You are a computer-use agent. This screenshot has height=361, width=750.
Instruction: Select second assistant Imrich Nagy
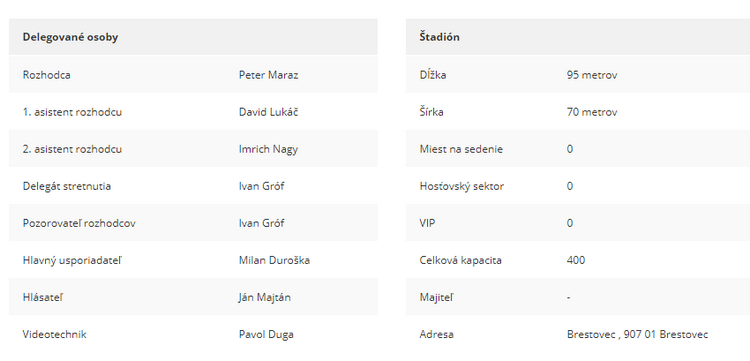(268, 149)
